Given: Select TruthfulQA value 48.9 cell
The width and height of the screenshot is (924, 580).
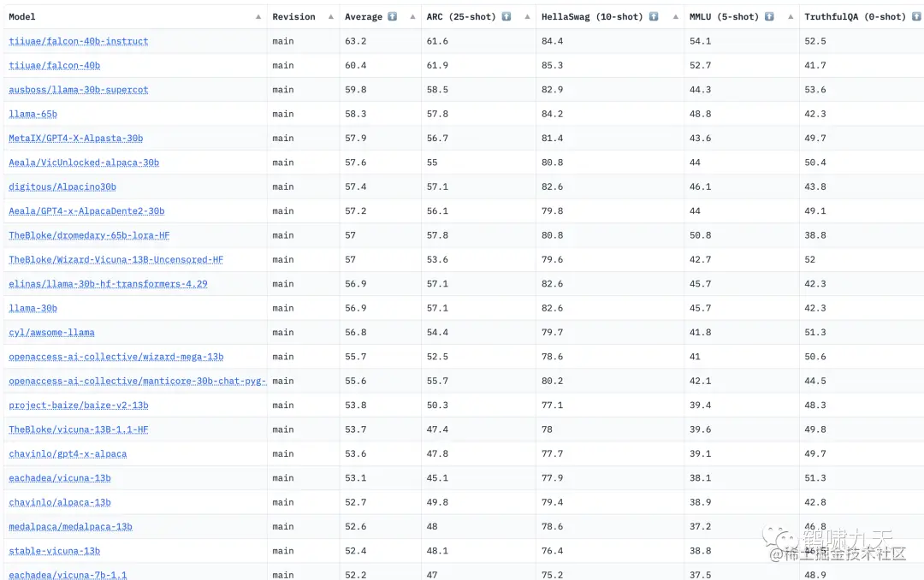Looking at the screenshot, I should point(815,575).
